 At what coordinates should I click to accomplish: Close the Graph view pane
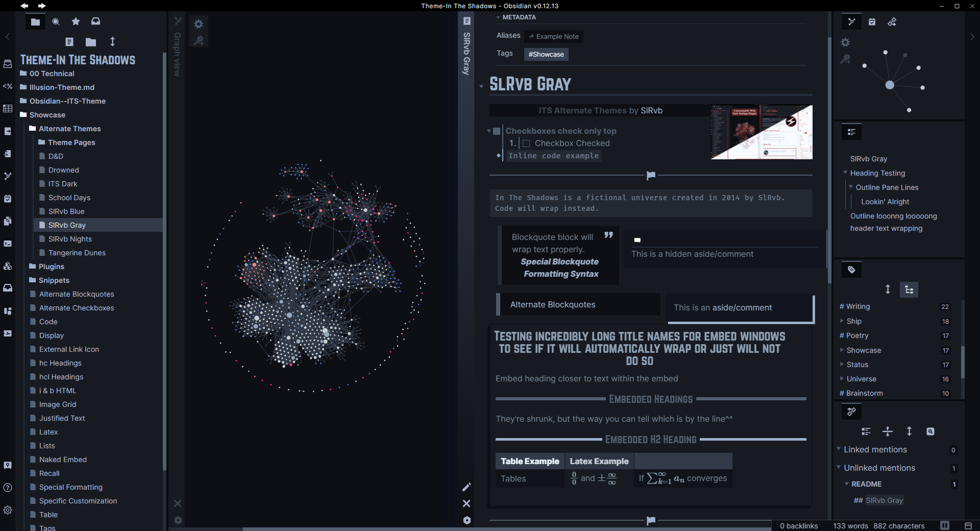(x=178, y=503)
